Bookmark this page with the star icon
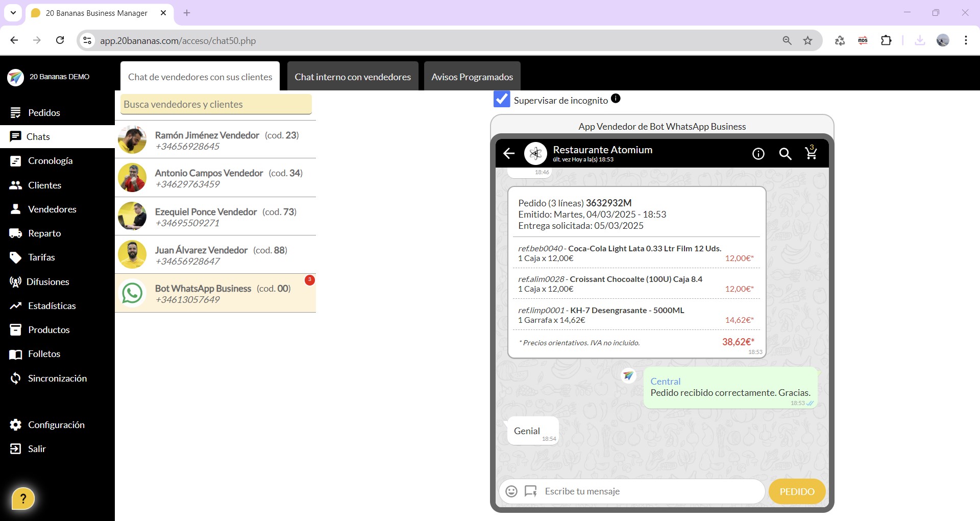Screen dimensions: 980x521 pos(807,40)
